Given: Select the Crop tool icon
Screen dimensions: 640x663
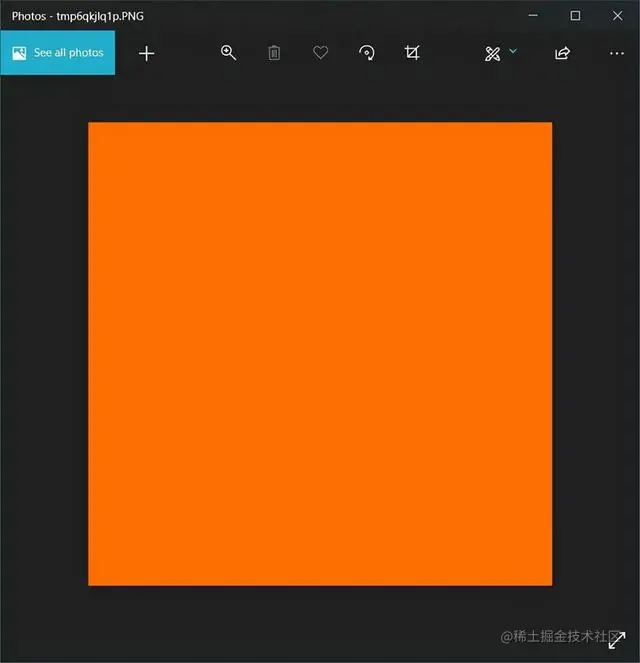Looking at the screenshot, I should coord(412,53).
